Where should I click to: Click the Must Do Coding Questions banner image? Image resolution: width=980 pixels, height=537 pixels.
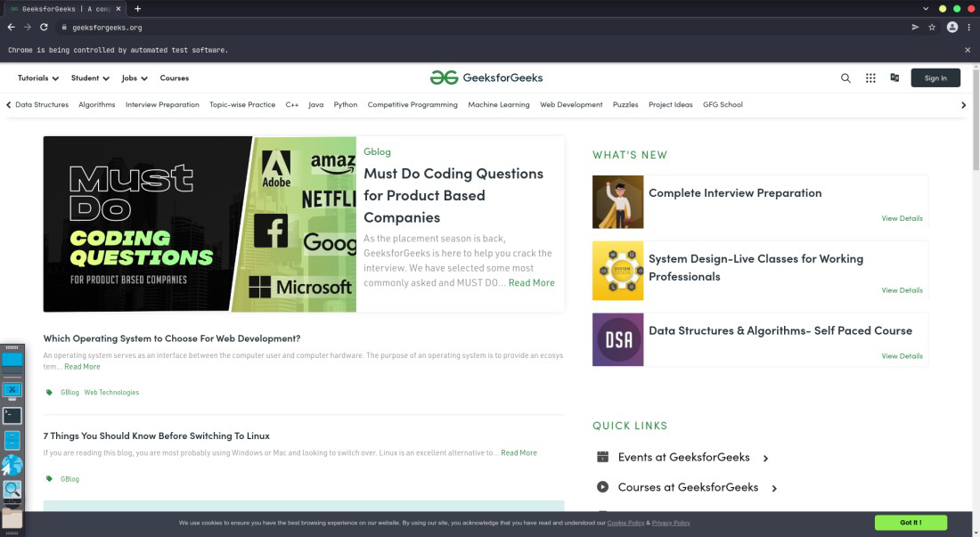pyautogui.click(x=200, y=224)
